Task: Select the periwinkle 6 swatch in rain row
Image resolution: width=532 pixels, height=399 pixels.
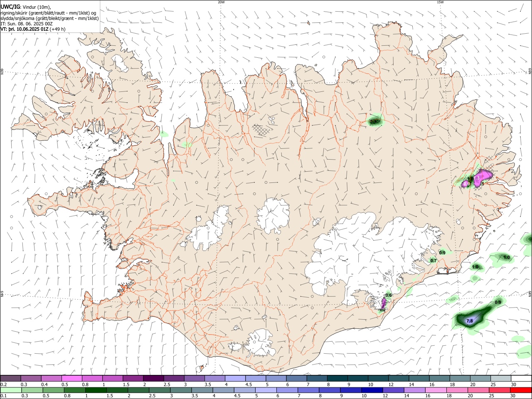Action: [287, 390]
